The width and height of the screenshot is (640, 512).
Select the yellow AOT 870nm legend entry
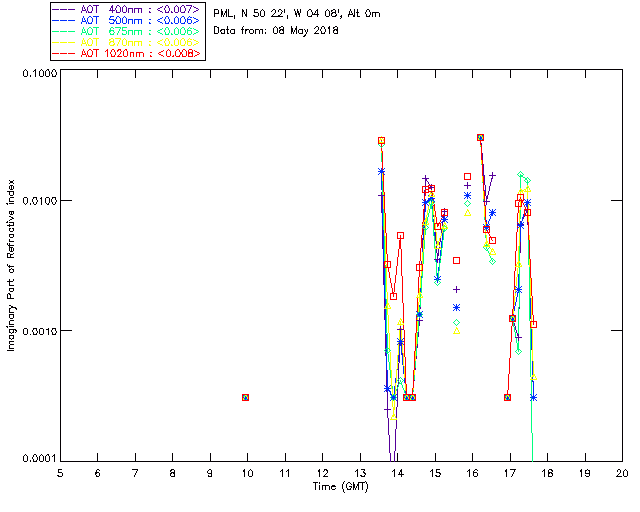126,41
